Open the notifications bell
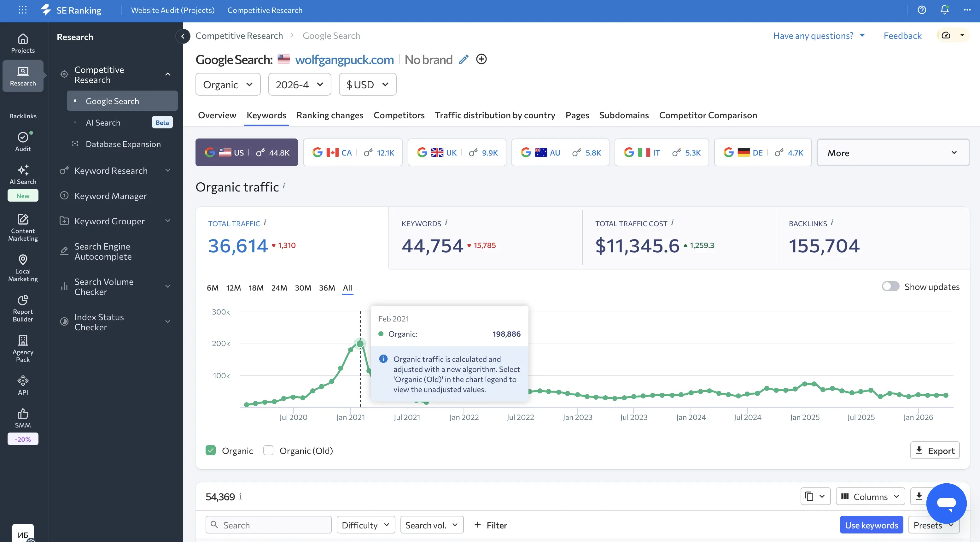Screen dimensions: 980x542 945,10
